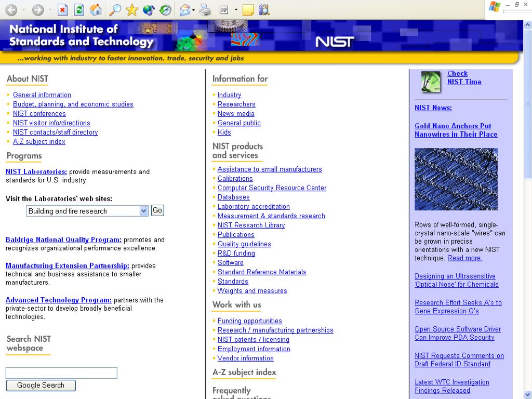Open the Publications link
Screen dimensions: 532x399
click(236, 234)
